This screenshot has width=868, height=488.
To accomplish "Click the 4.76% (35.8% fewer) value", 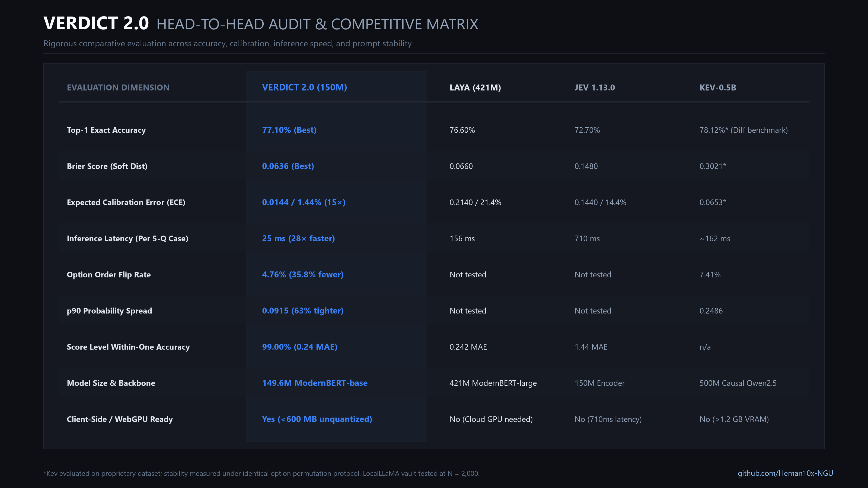I will pyautogui.click(x=303, y=274).
